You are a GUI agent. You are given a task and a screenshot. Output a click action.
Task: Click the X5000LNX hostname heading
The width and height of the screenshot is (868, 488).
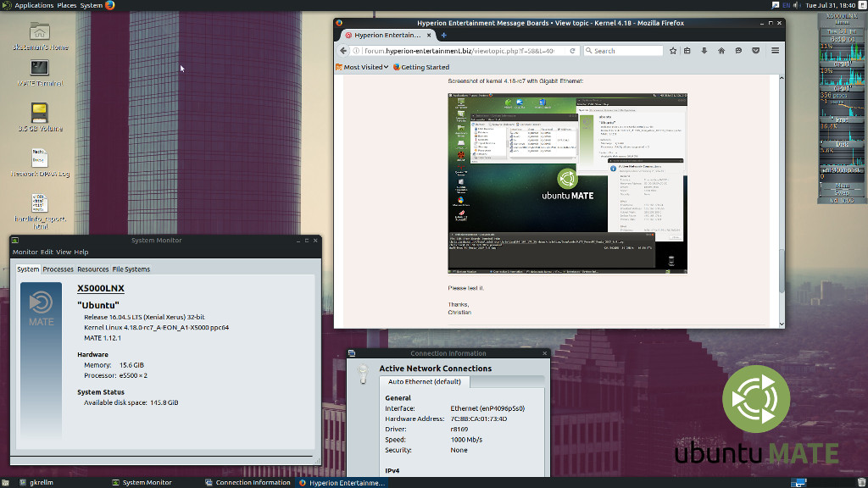(101, 288)
